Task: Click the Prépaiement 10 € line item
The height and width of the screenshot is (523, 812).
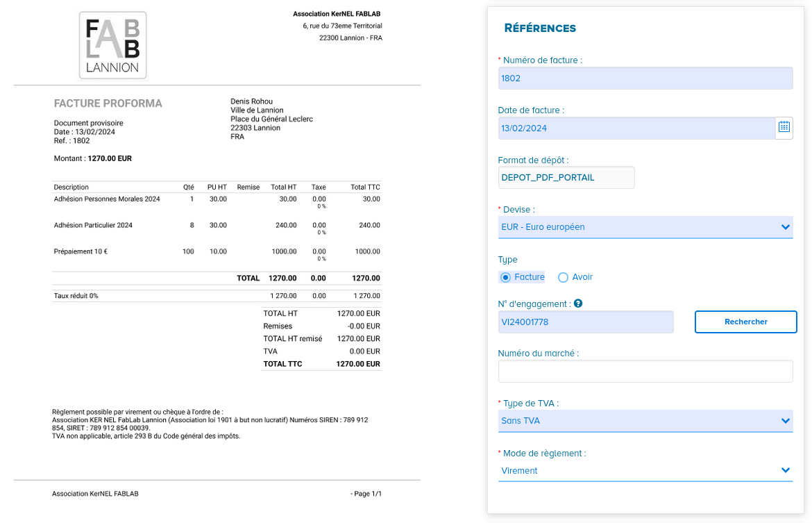Action: [81, 251]
